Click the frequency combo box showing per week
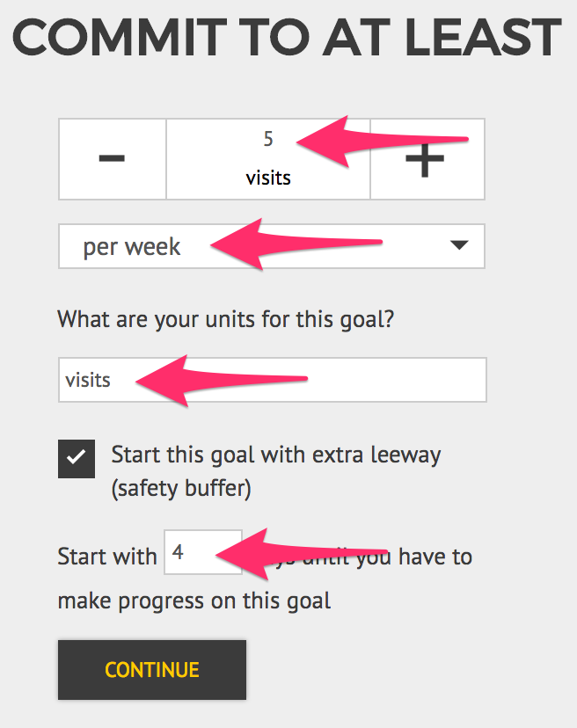The height and width of the screenshot is (728, 577). pyautogui.click(x=271, y=246)
